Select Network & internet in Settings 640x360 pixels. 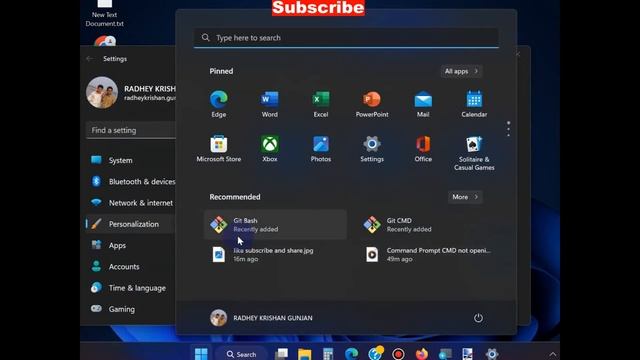coord(131,203)
